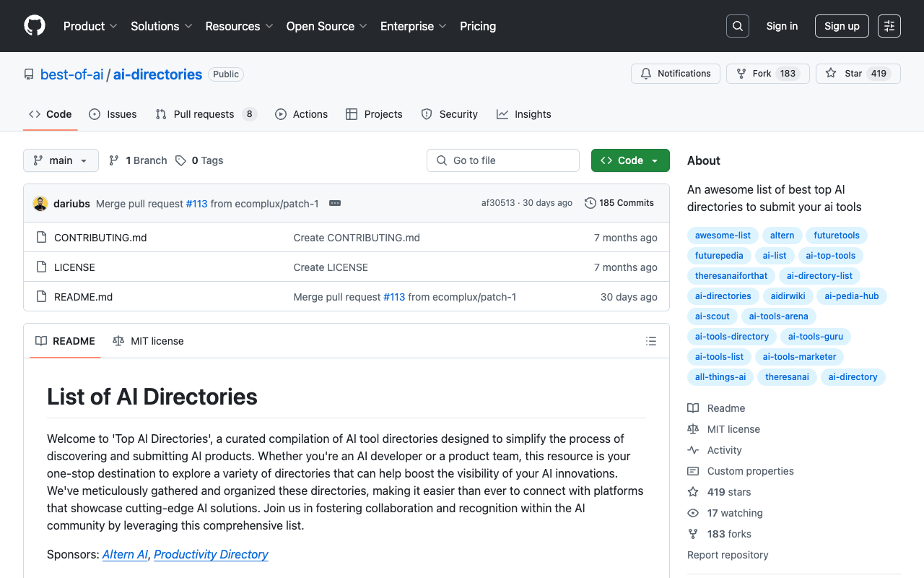Click the dariubs author name
924x578 pixels.
tap(71, 204)
